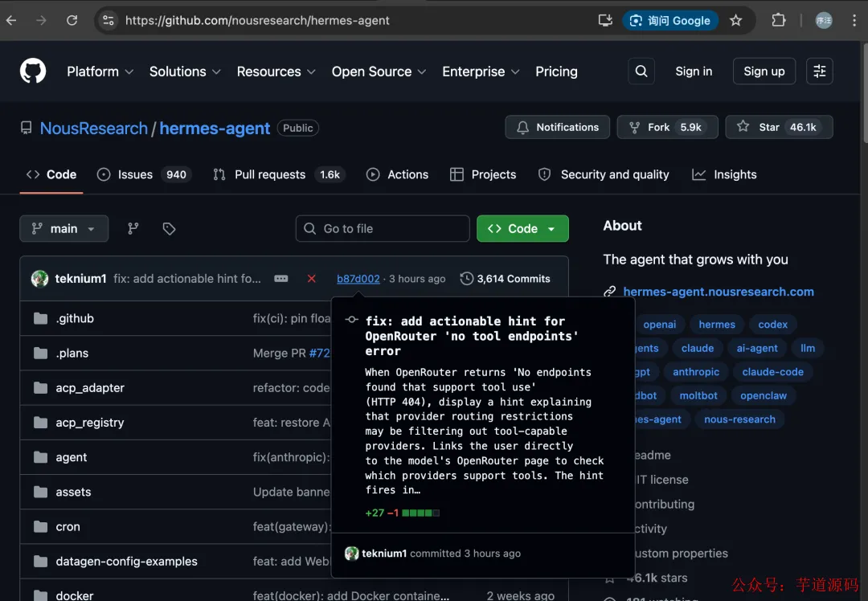Switch to the Insights tab
This screenshot has height=601, width=868.
[x=724, y=174]
